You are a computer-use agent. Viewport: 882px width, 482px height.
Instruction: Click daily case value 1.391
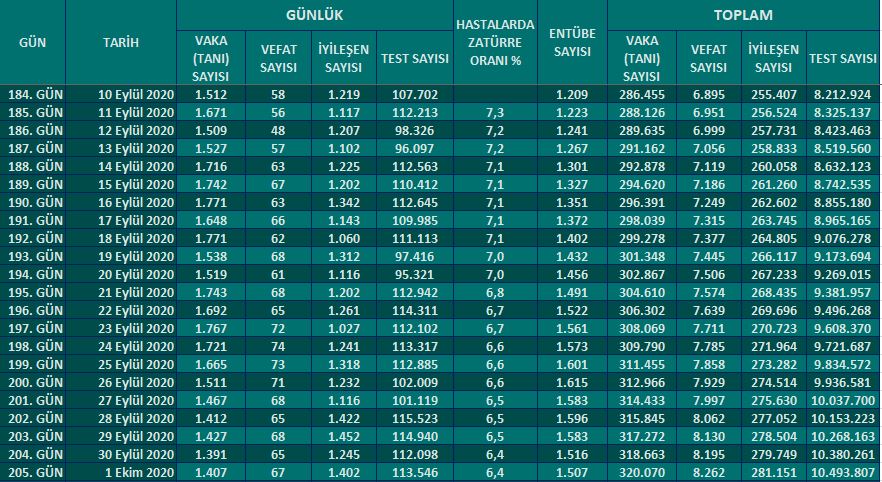point(211,454)
